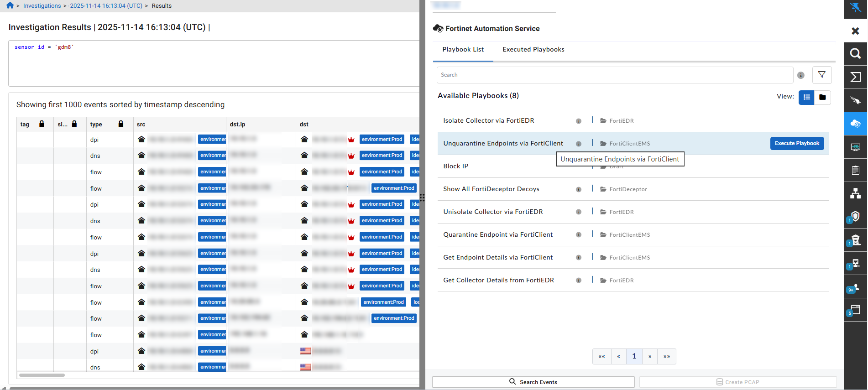Open the shield icon with badge 1
Image resolution: width=868 pixels, height=390 pixels.
855,217
